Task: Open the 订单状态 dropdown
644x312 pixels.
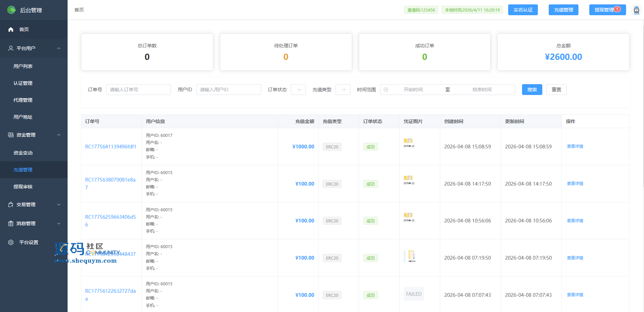Action: click(298, 90)
